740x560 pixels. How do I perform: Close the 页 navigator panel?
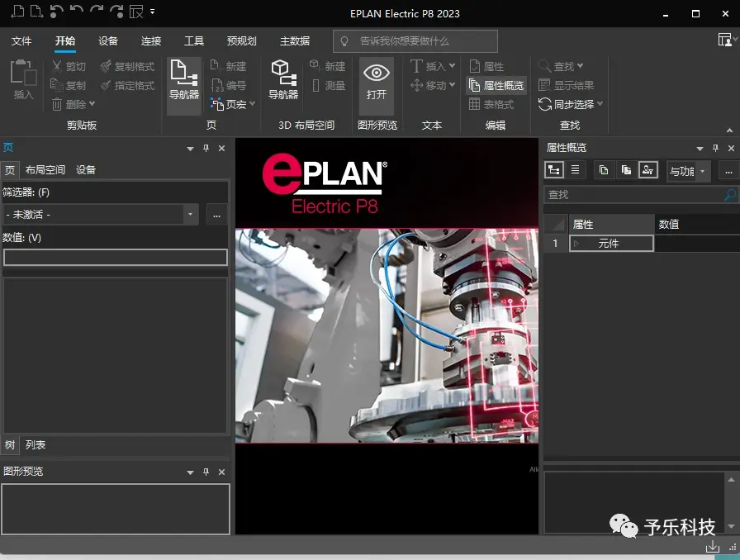[222, 149]
